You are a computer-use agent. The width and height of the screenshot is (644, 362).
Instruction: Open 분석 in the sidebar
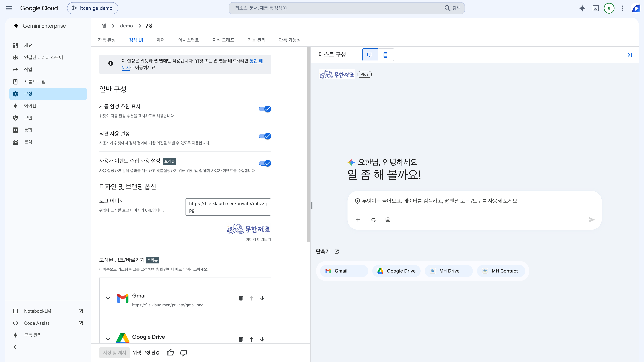(48, 142)
